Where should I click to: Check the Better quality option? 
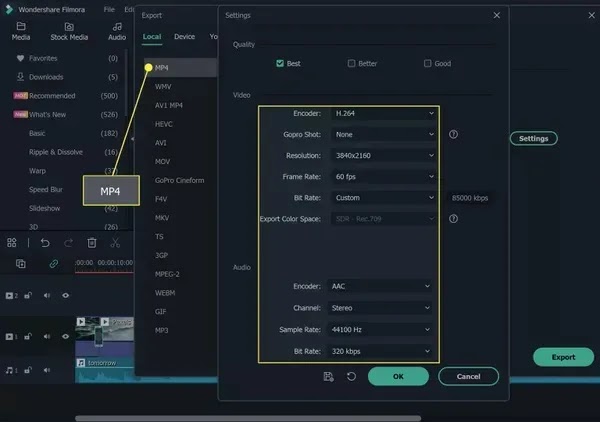pos(351,64)
